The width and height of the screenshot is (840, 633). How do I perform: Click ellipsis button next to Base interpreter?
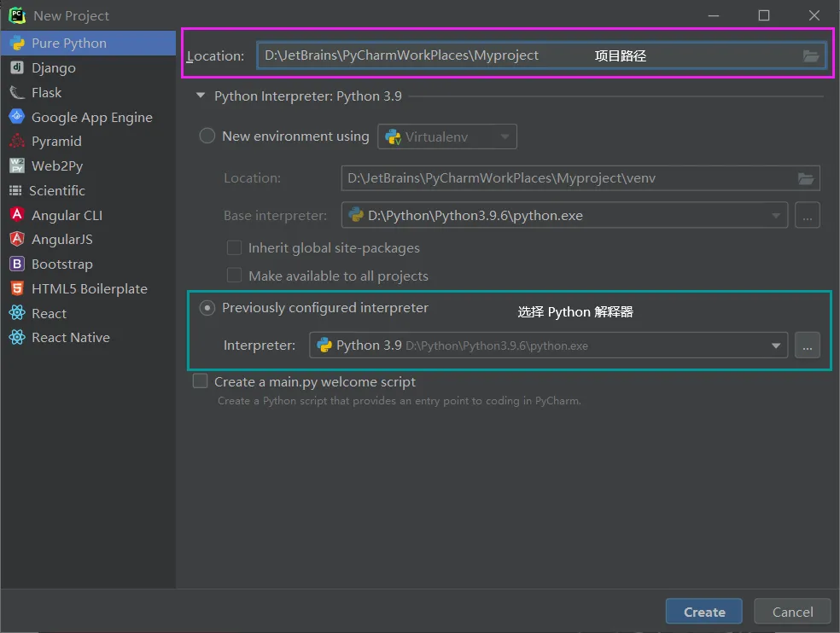[x=808, y=215]
